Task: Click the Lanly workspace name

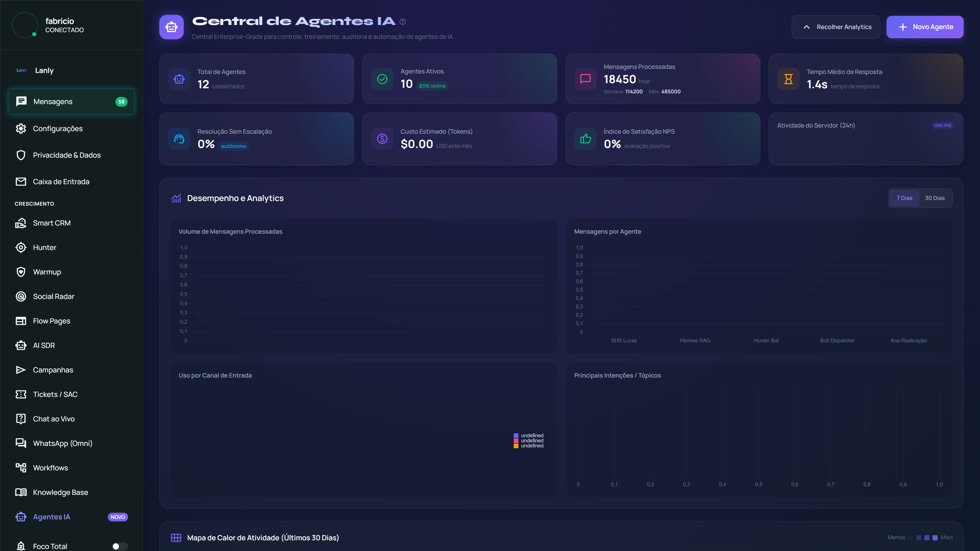Action: coord(44,70)
